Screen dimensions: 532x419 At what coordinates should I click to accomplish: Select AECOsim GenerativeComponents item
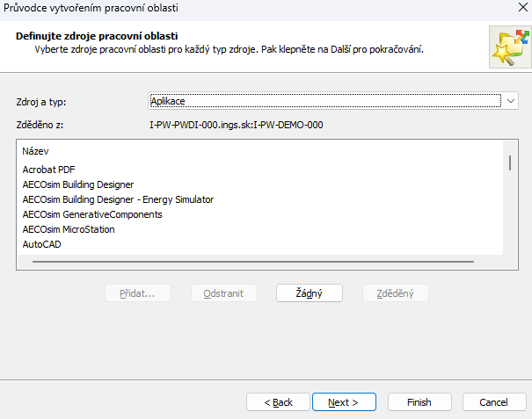point(92,214)
